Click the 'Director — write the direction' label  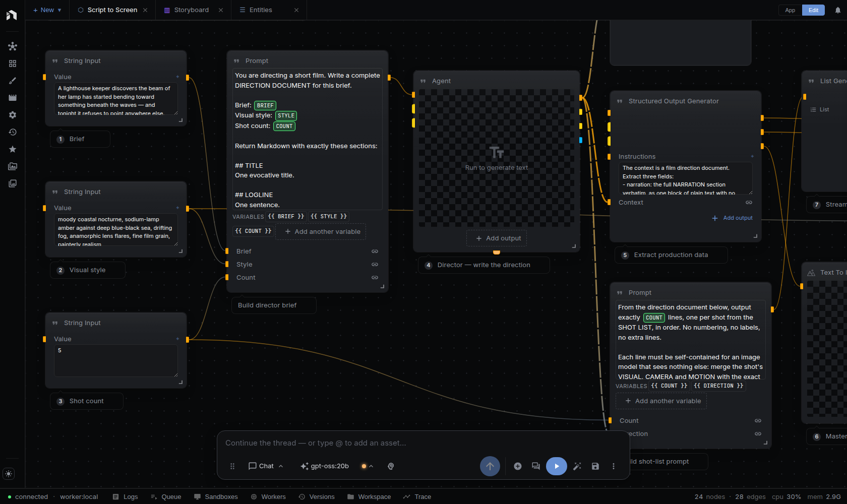pos(484,265)
